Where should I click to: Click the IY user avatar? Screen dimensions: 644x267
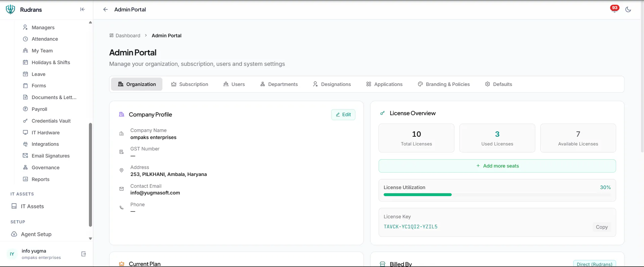point(12,254)
